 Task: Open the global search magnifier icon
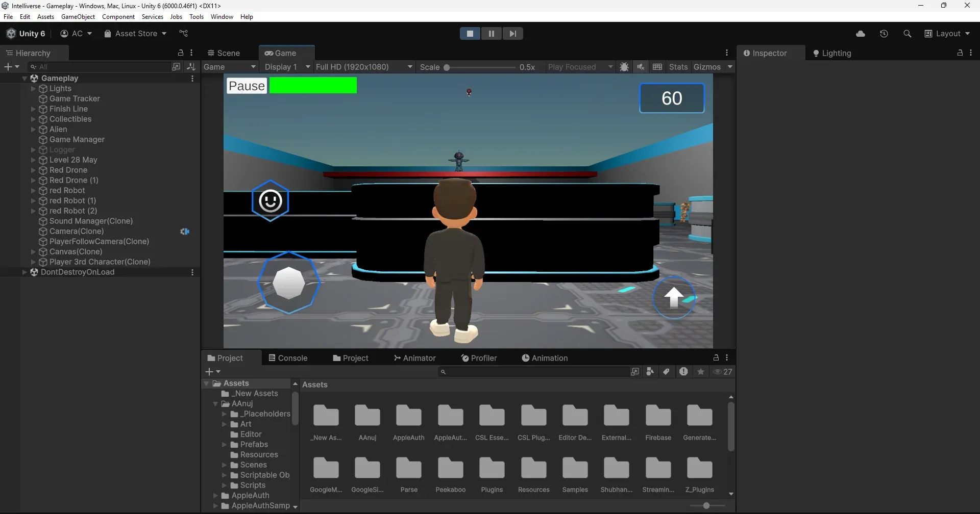(x=907, y=34)
